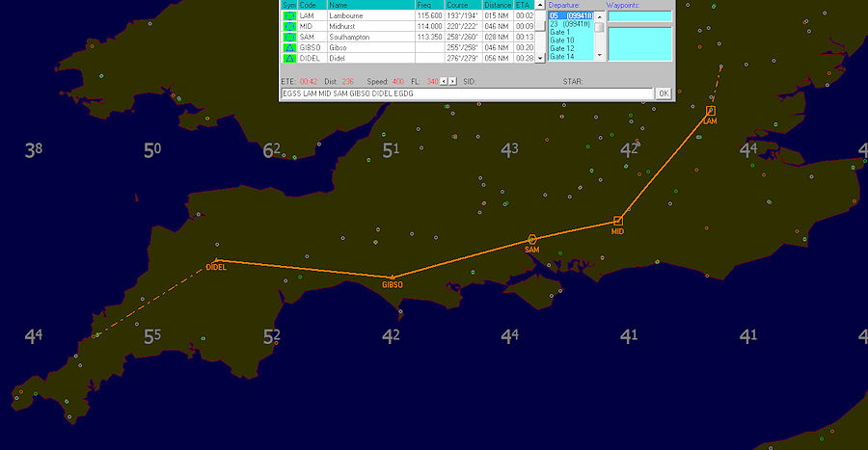Click the SAM symbol icon in the route table
868x450 pixels.
click(x=288, y=38)
